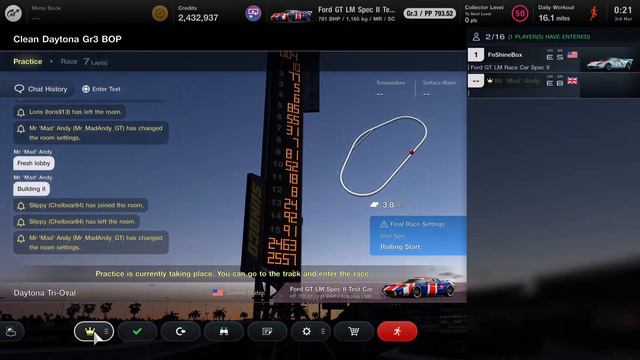
Task: Click the Menu Book label
Action: click(x=47, y=8)
